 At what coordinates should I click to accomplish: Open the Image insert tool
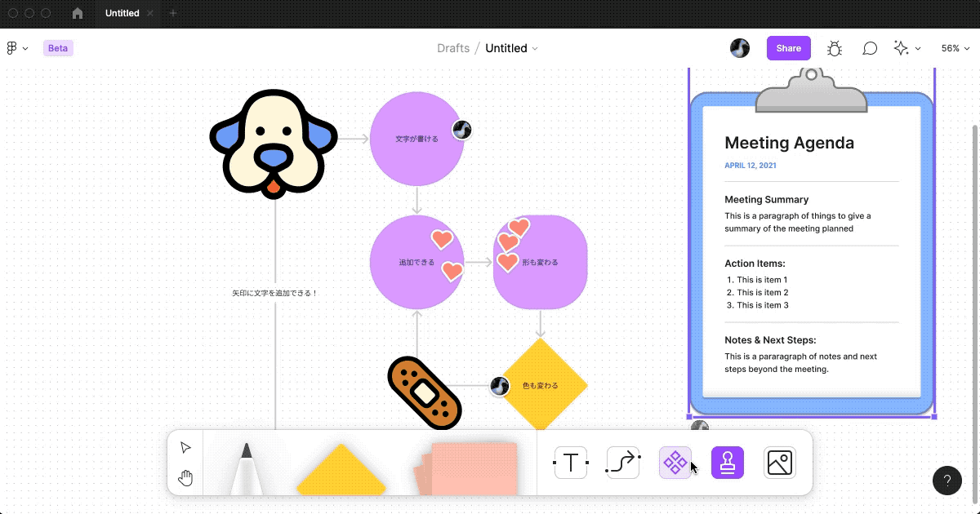[779, 463]
